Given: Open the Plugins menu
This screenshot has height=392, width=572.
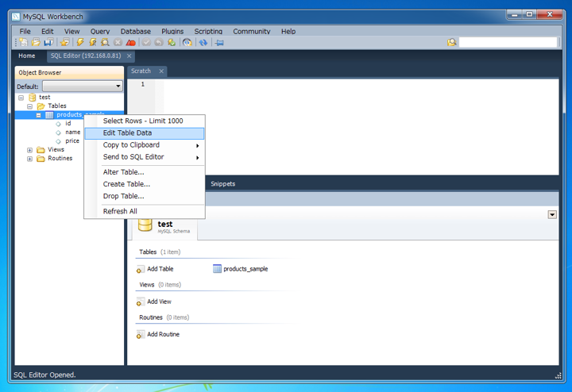Looking at the screenshot, I should [x=172, y=31].
